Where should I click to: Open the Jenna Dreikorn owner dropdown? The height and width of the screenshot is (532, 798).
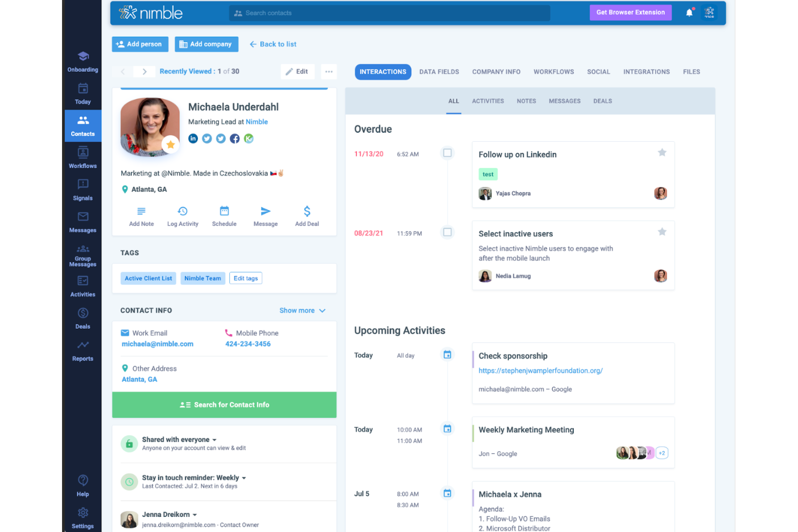pos(169,515)
